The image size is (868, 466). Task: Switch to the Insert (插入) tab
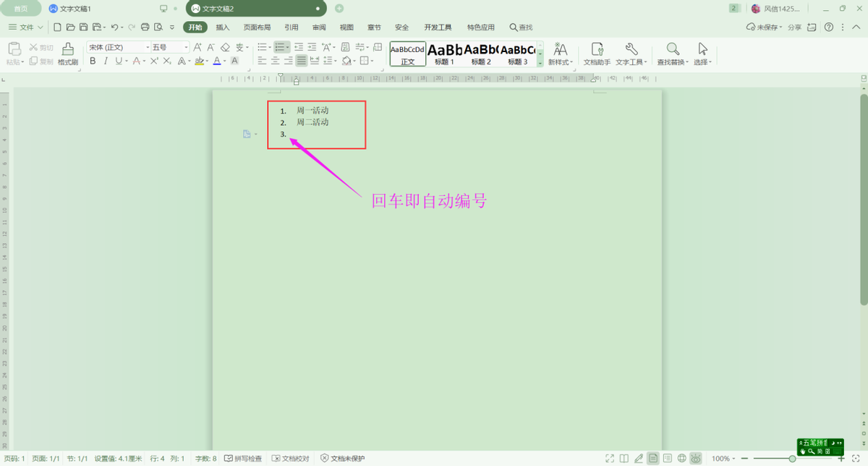tap(223, 27)
